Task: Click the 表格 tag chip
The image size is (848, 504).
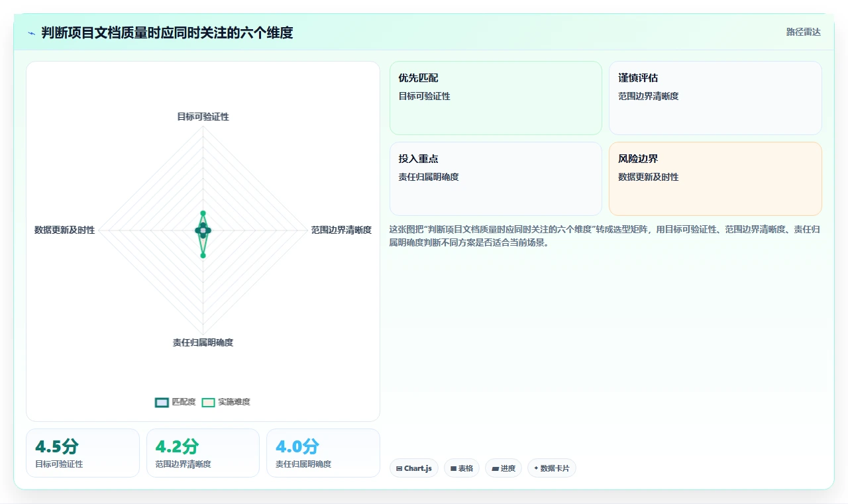Action: click(462, 468)
